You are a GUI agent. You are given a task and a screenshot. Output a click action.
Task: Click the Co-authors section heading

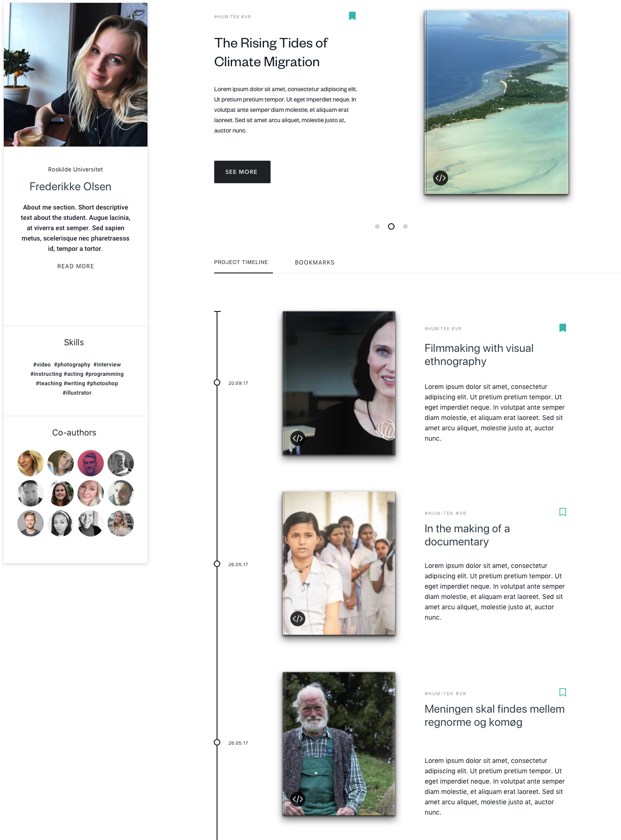tap(74, 433)
